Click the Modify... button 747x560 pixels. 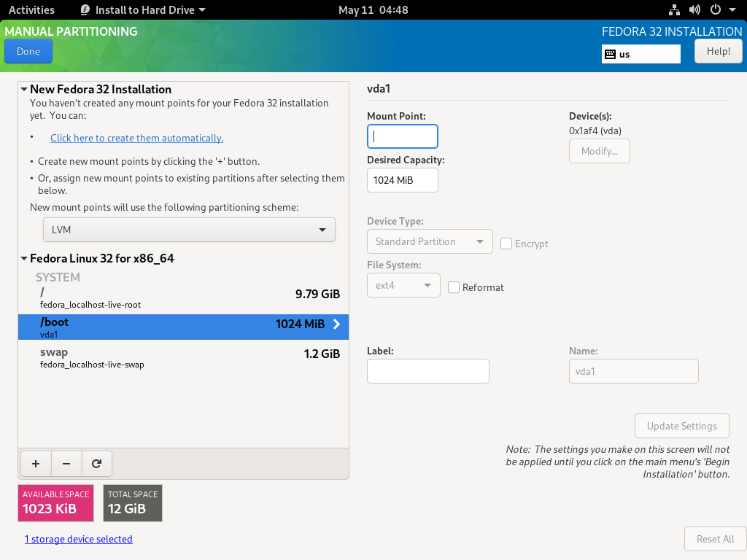point(600,152)
